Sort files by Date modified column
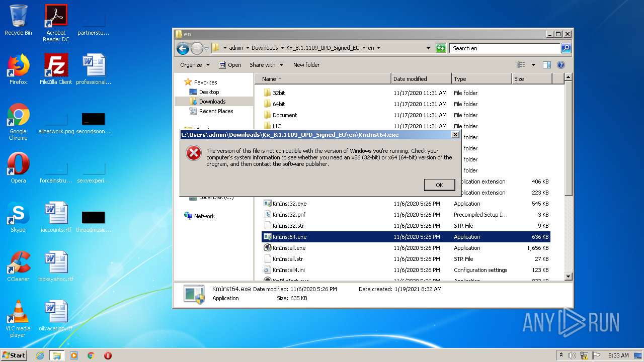The image size is (644, 362). pyautogui.click(x=421, y=79)
